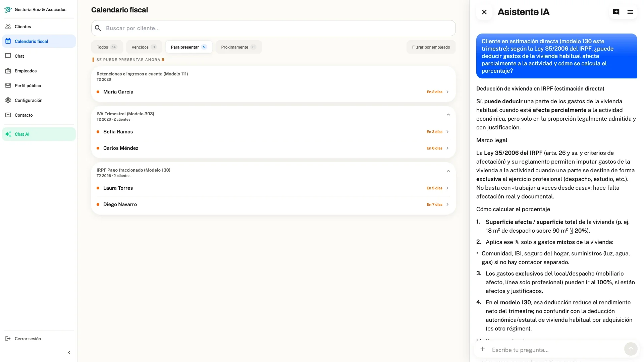Open the Clientes people icon

coord(8,26)
